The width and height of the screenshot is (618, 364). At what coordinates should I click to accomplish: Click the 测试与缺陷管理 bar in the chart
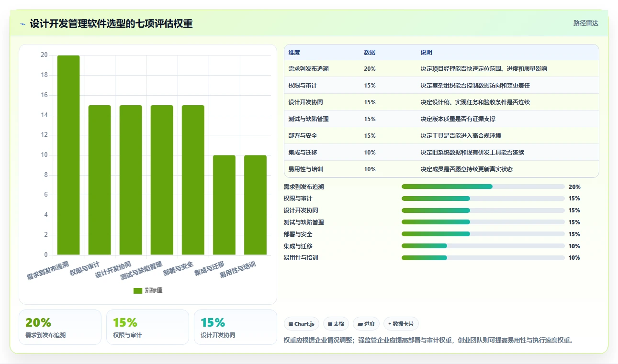[x=162, y=180]
